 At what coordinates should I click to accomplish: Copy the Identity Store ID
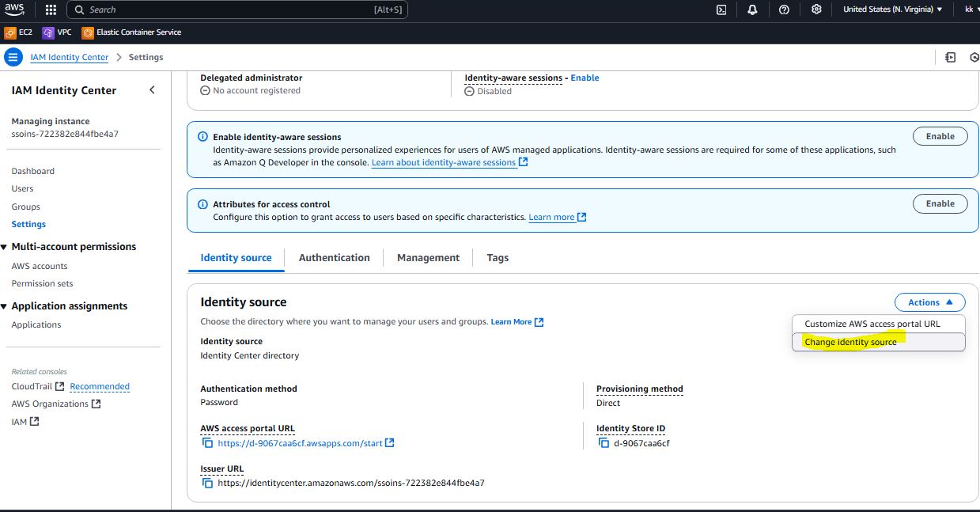604,443
